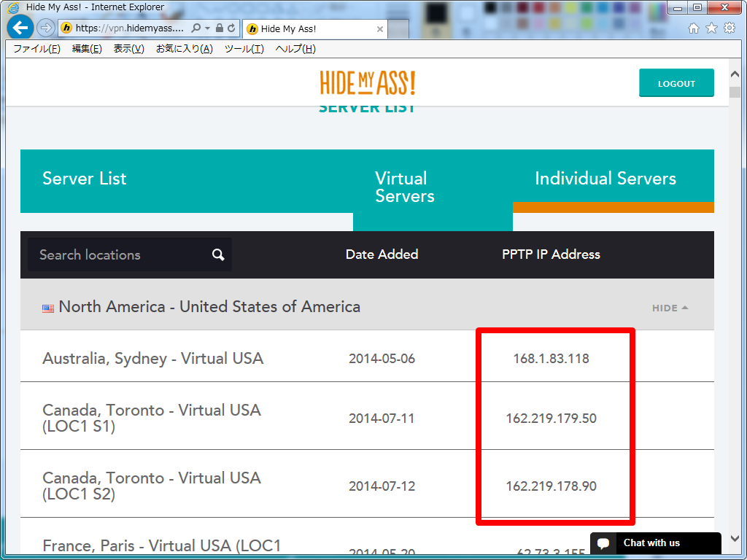
Task: Click the site favicon in address bar
Action: 66,28
